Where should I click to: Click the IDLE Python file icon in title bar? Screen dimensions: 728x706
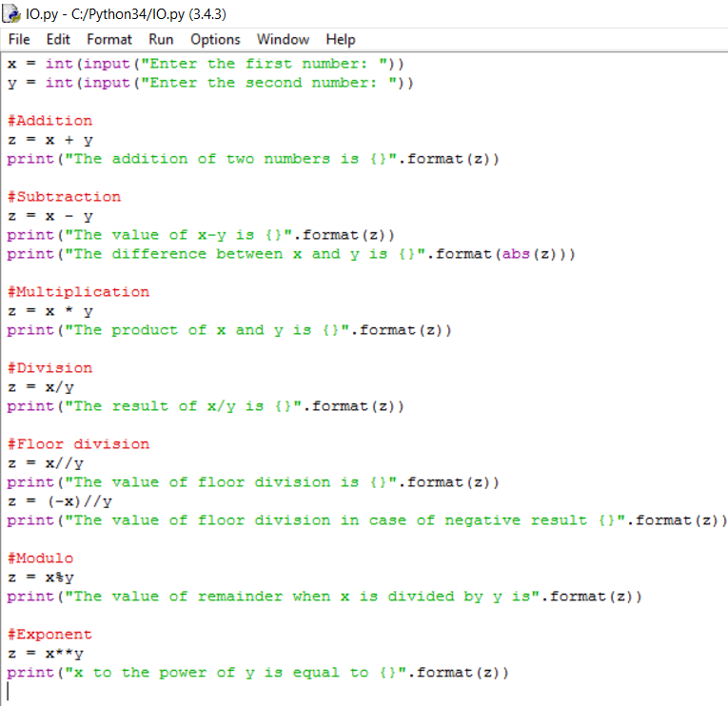[11, 14]
